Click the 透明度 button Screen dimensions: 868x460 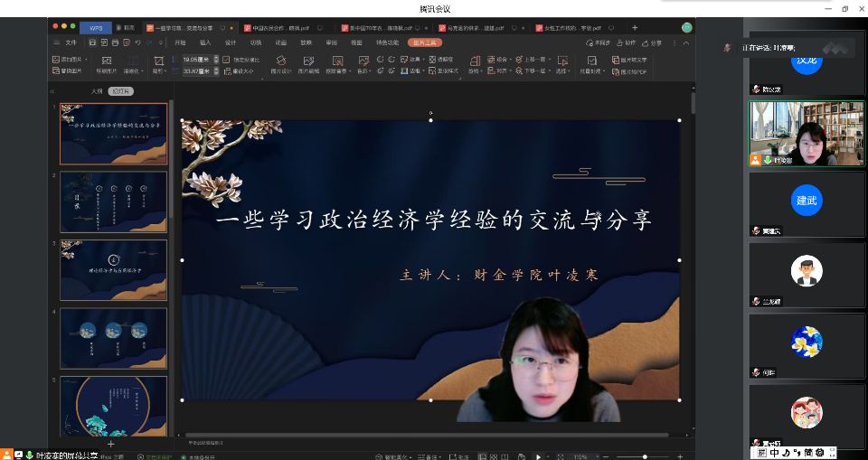(441, 60)
